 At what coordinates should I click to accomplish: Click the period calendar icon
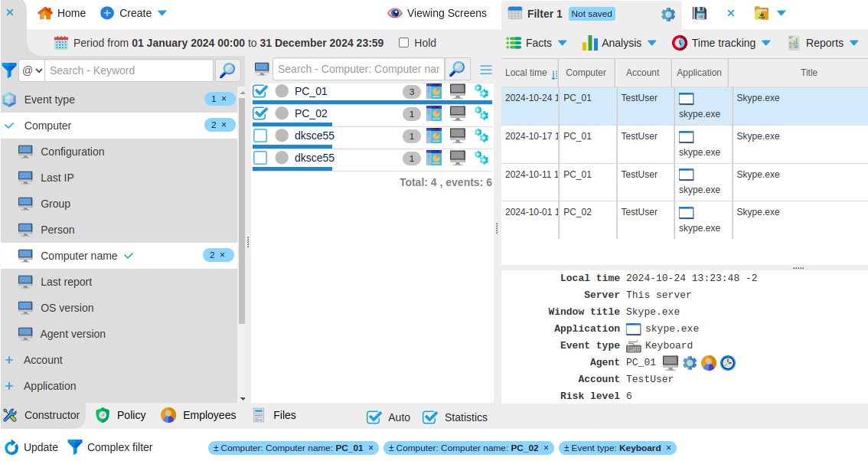point(61,43)
